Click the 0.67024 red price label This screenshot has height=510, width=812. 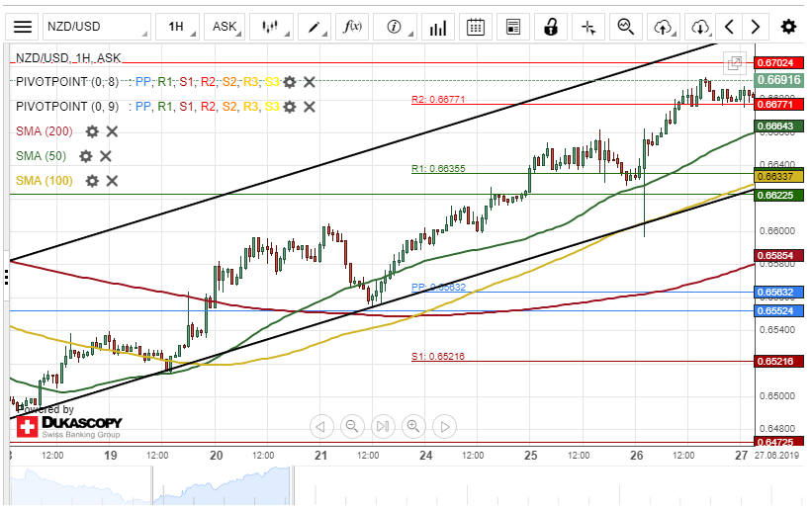778,62
